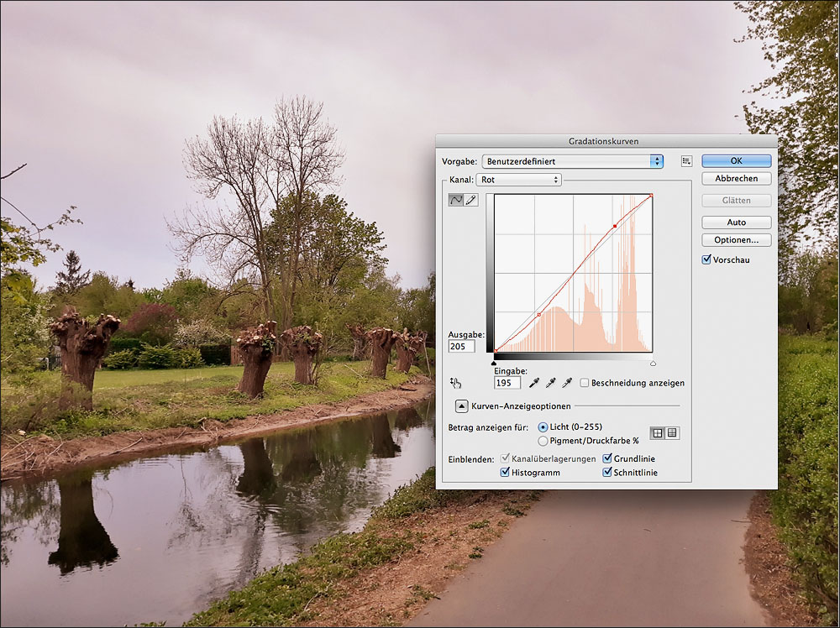The height and width of the screenshot is (628, 840).
Task: Select the filled upper curve point
Action: pyautogui.click(x=615, y=227)
